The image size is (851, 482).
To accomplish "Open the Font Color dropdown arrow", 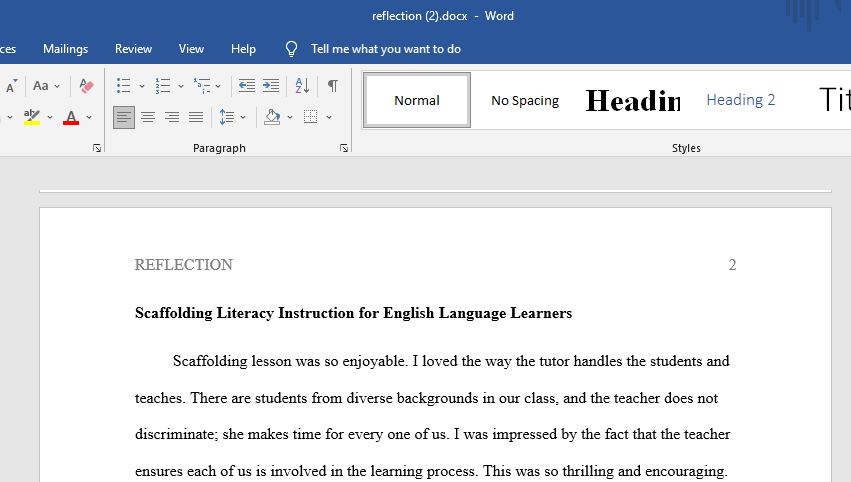I will coord(89,117).
